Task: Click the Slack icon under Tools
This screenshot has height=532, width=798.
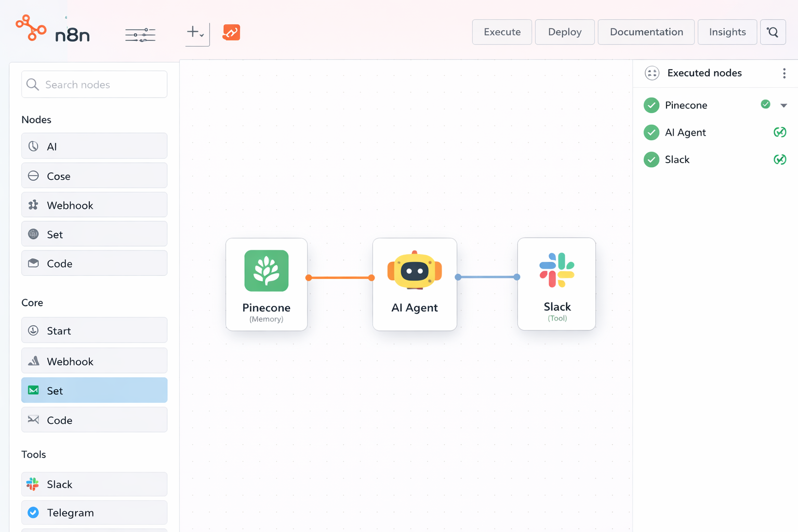Action: pyautogui.click(x=33, y=484)
